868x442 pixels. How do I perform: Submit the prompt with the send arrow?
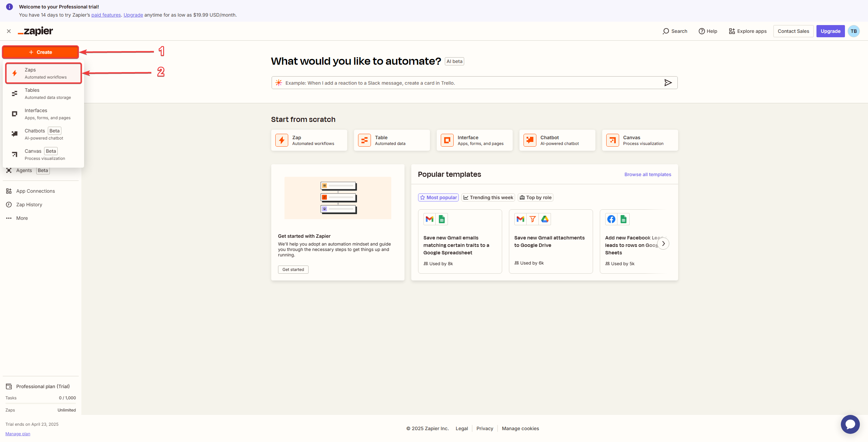coord(668,83)
